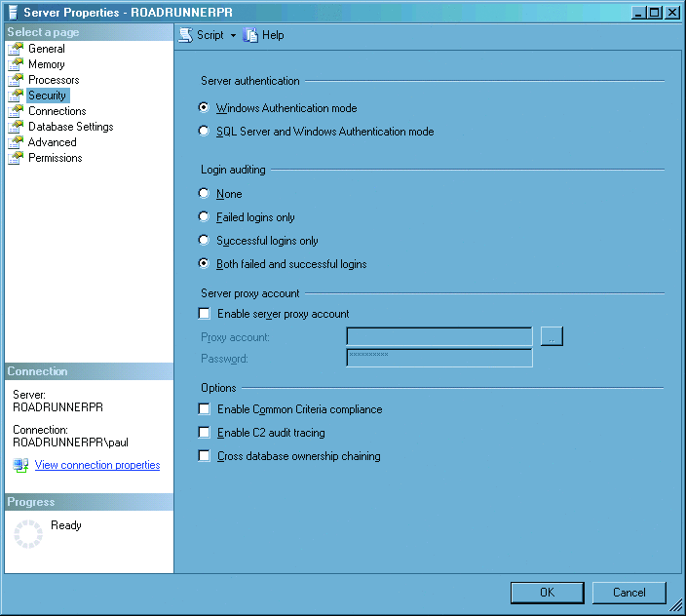Choose Successful logins only auditing
686x616 pixels.
click(x=204, y=240)
